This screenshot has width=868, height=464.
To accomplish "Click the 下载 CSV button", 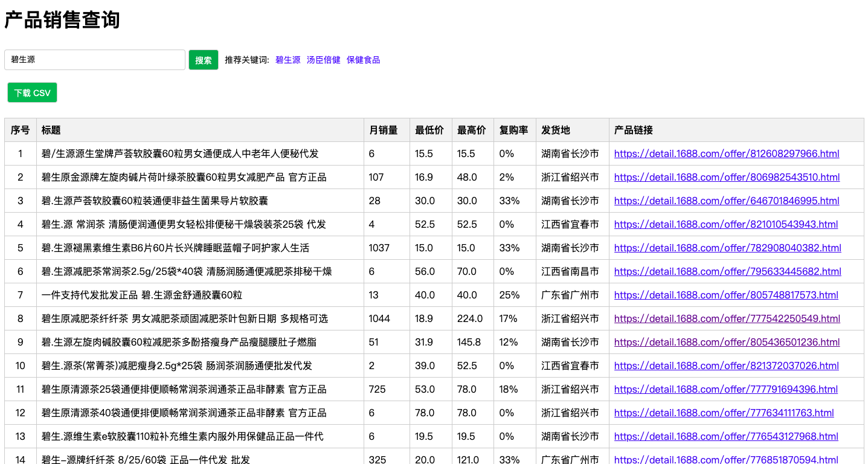I will tap(33, 92).
